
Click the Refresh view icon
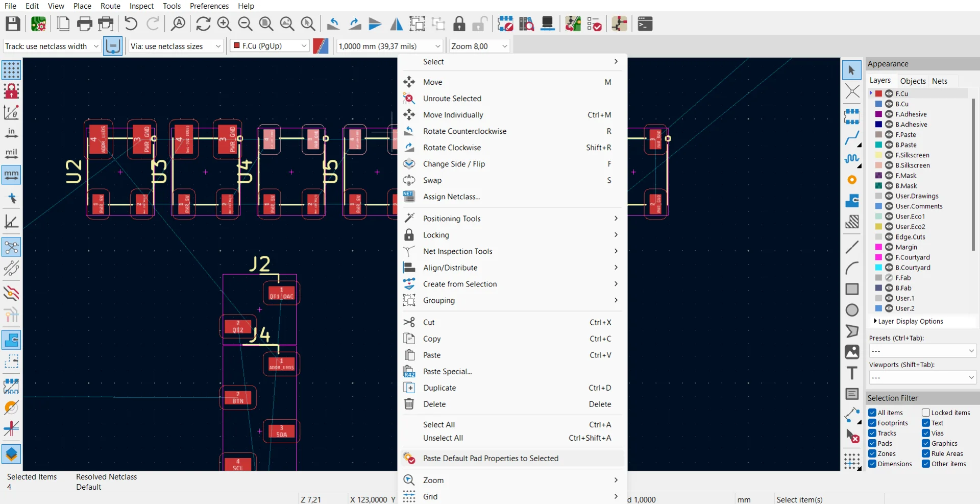(203, 24)
